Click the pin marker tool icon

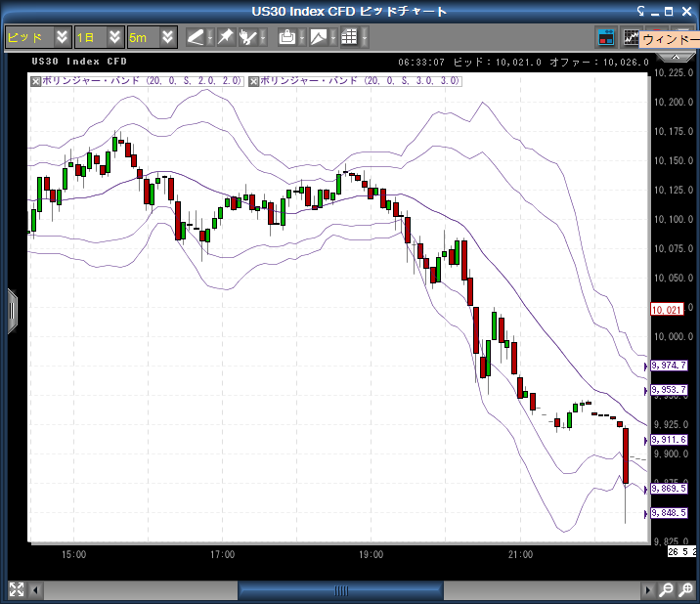pos(225,37)
